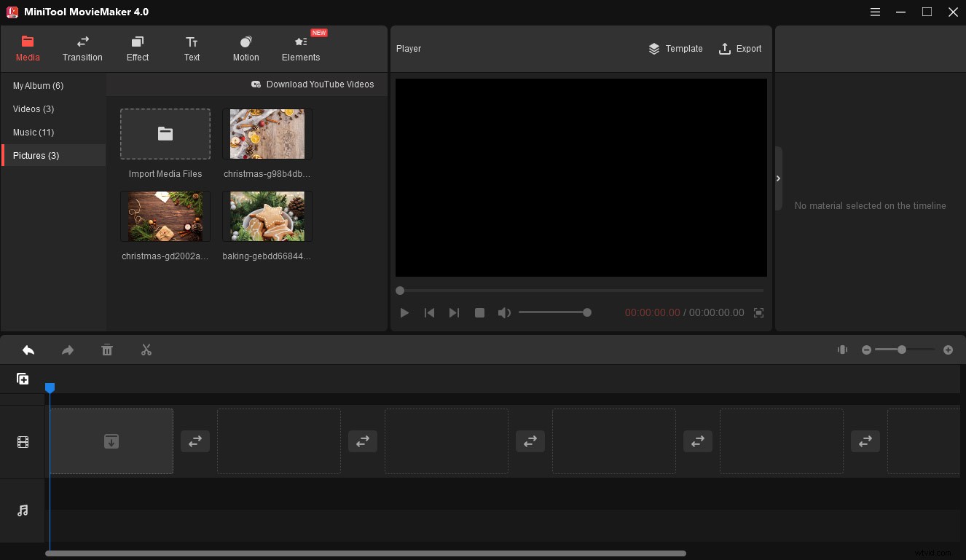Screen dimensions: 966x560
Task: Click the transition swap icon after the first clip slot
Action: coord(195,441)
